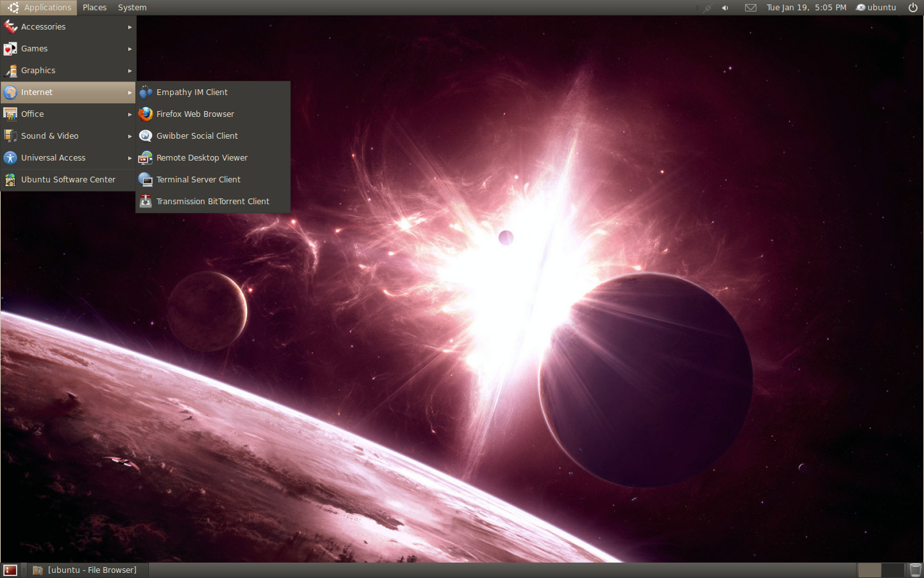The height and width of the screenshot is (578, 924).
Task: Open Empathy IM Client
Action: pyautogui.click(x=192, y=92)
